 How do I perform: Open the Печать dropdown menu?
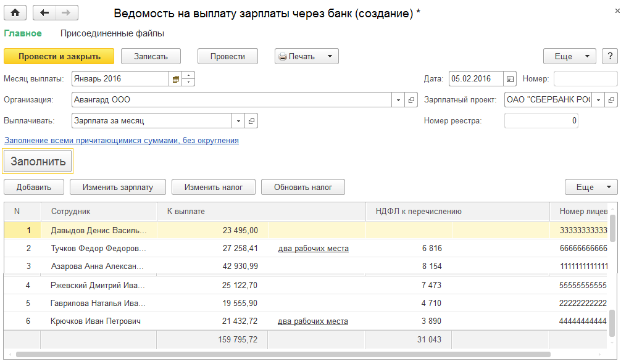pyautogui.click(x=330, y=56)
